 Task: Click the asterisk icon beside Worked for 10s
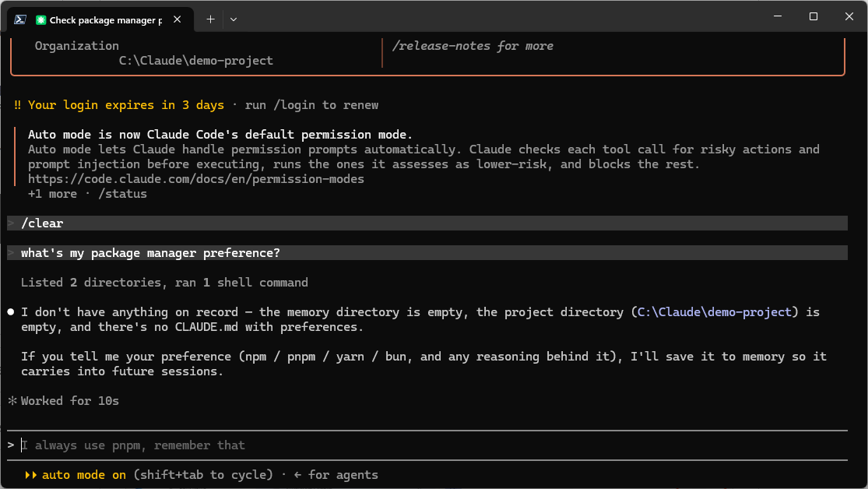[x=12, y=400]
